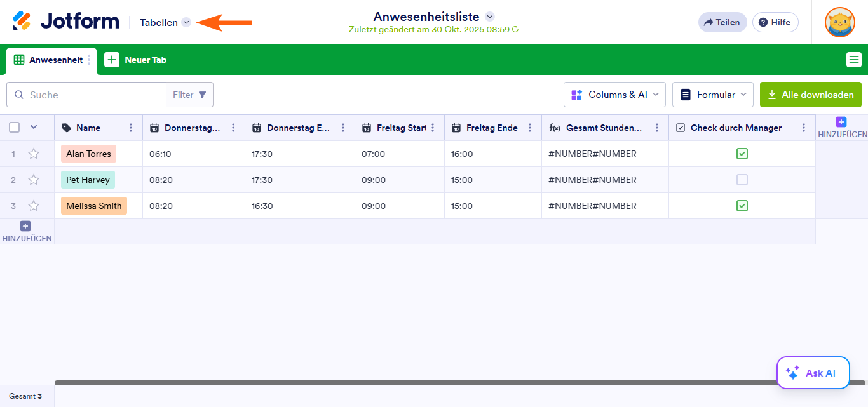Click the Jotform logo
The width and height of the screenshot is (868, 407).
click(65, 22)
